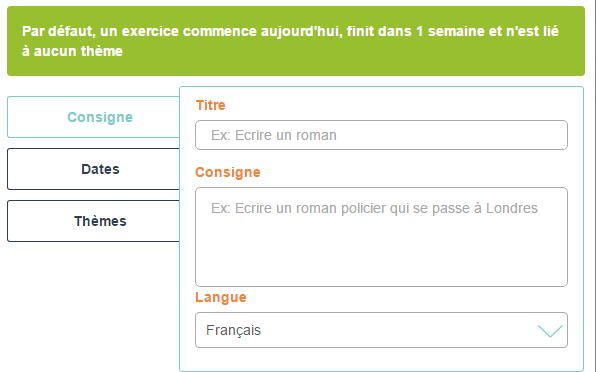
Task: Switch to the Dates tab
Action: tap(94, 169)
